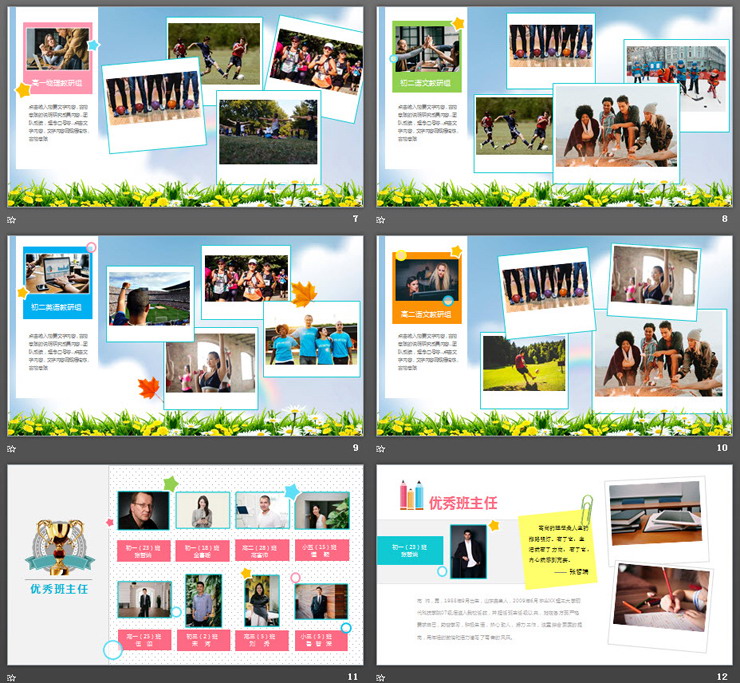Image resolution: width=740 pixels, height=683 pixels.
Task: Click the orange maple leaf on slide 9
Action: click(304, 294)
